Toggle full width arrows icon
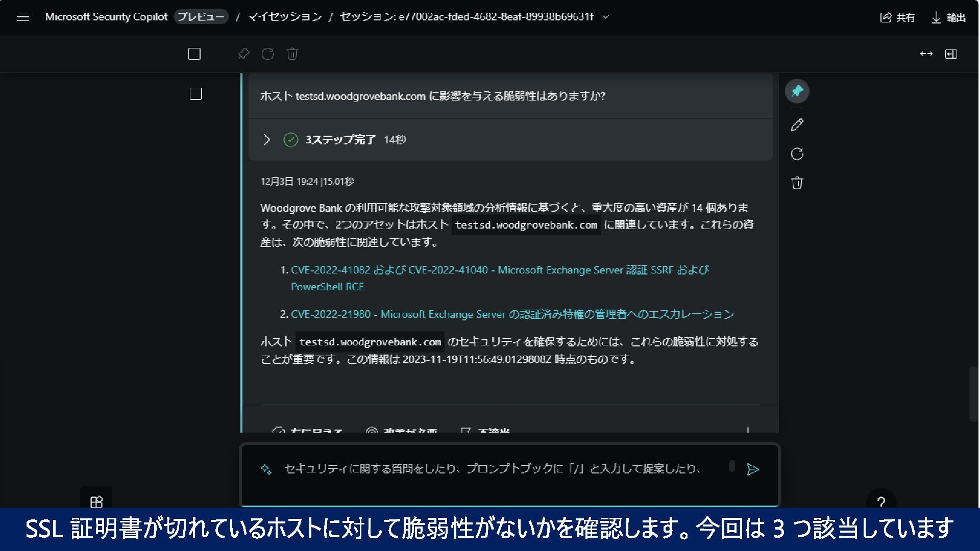This screenshot has height=551, width=980. [x=926, y=54]
